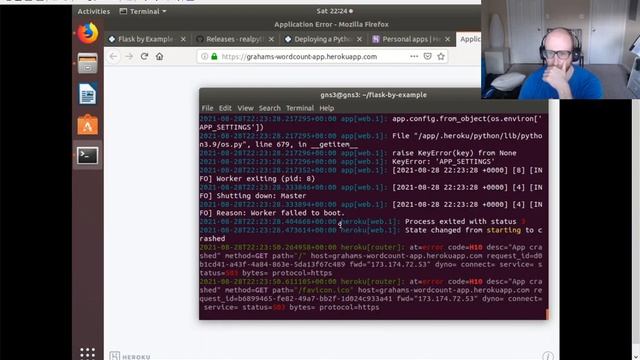The width and height of the screenshot is (640, 360).
Task: Open Ubuntu Software from the dock
Action: (x=88, y=124)
